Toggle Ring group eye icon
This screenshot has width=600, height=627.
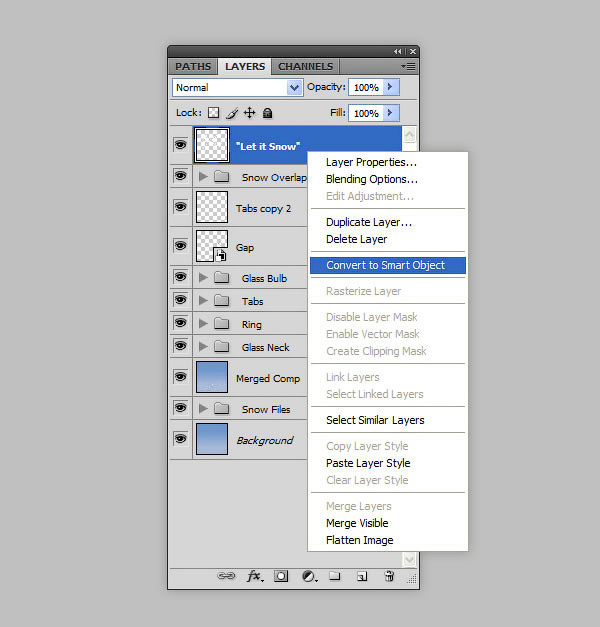pyautogui.click(x=180, y=323)
